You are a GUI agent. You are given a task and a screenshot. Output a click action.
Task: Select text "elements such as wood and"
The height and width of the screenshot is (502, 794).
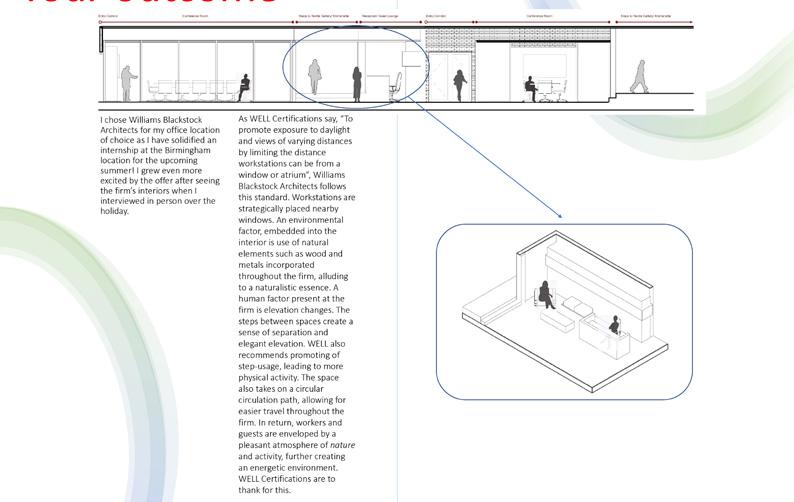tap(291, 254)
